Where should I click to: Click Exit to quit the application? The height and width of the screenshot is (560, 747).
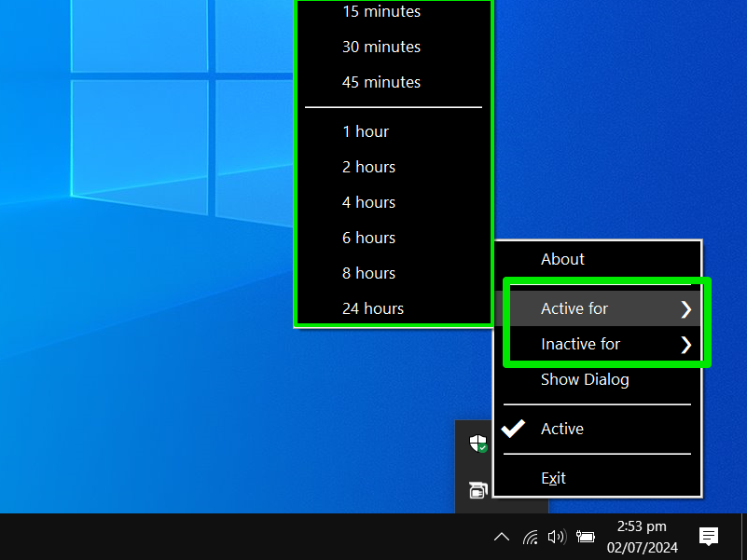552,477
